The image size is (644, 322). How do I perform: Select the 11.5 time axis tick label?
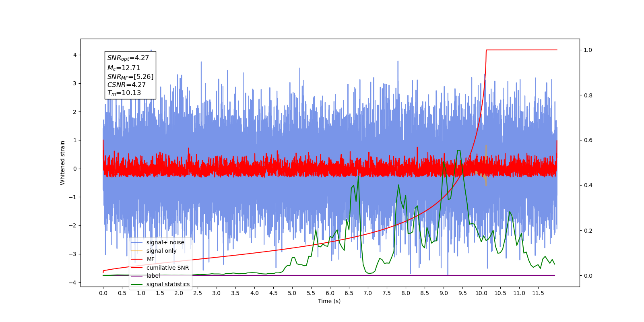(x=538, y=293)
